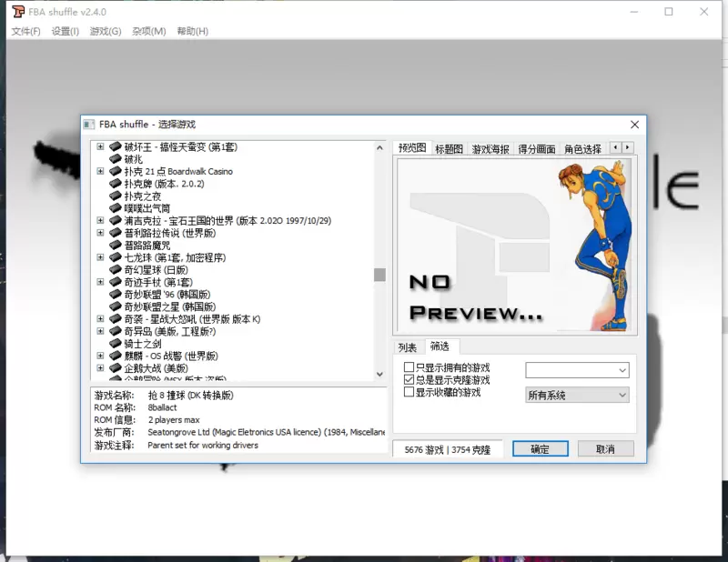Expand the 七龙珠 (第1套) tree node
This screenshot has height=562, width=728.
(101, 257)
